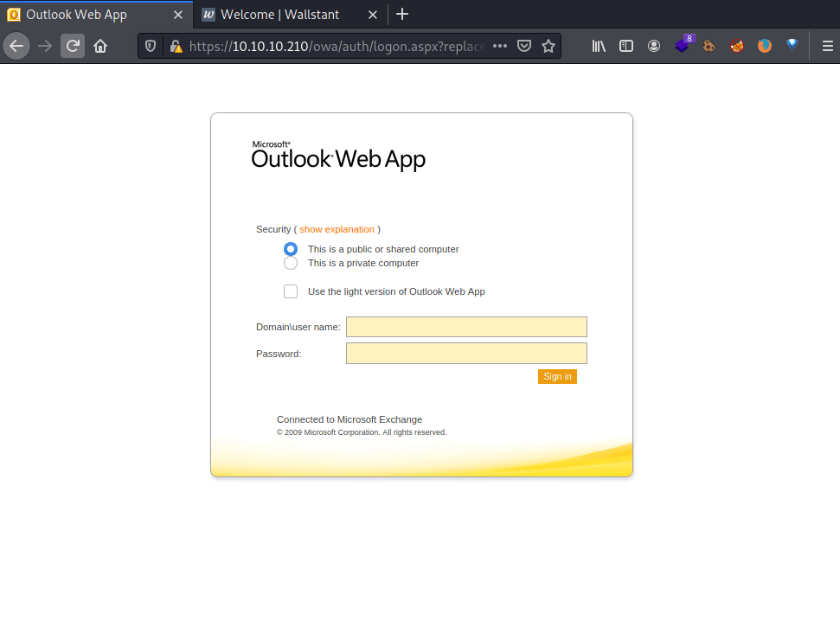Focus the Password field

click(x=466, y=353)
